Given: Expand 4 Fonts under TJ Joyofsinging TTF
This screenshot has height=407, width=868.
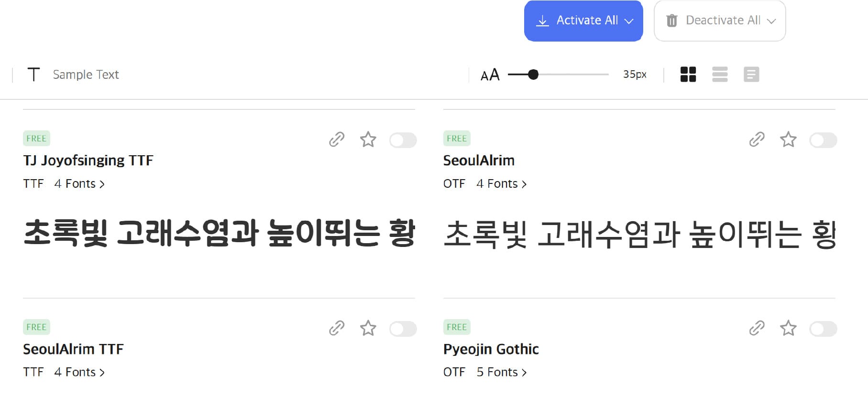Looking at the screenshot, I should 79,183.
